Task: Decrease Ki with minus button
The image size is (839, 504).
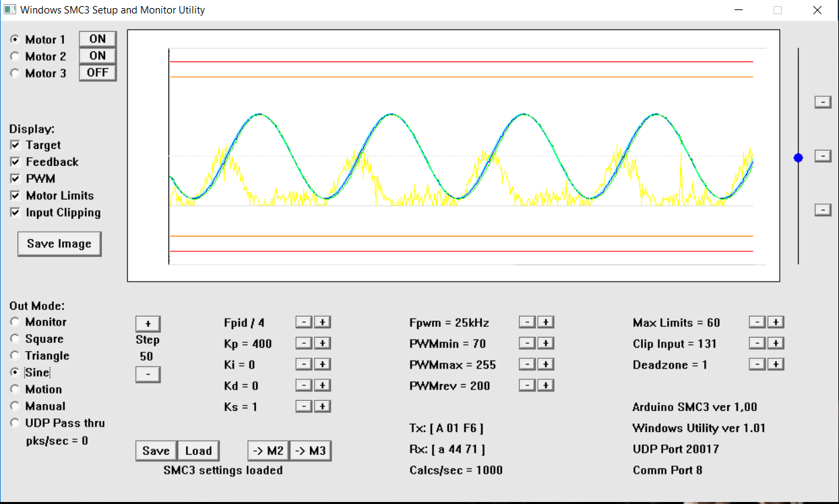Action: click(x=303, y=364)
